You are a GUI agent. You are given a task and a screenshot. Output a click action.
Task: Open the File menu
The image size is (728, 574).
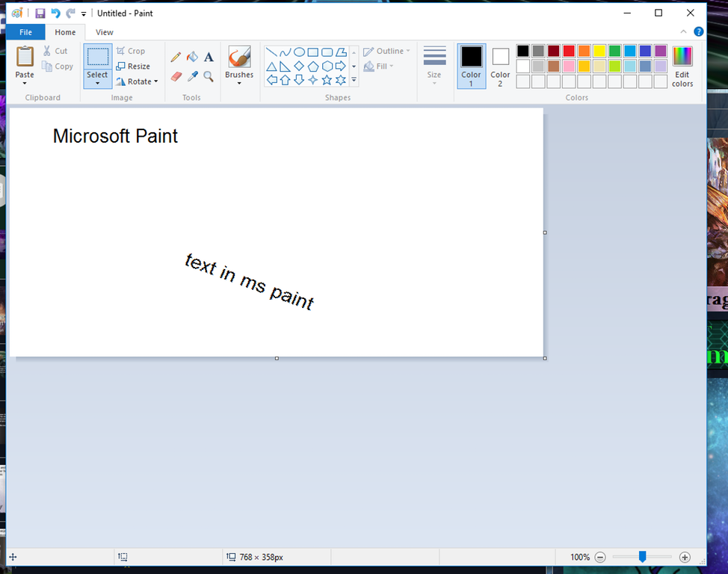[x=25, y=32]
